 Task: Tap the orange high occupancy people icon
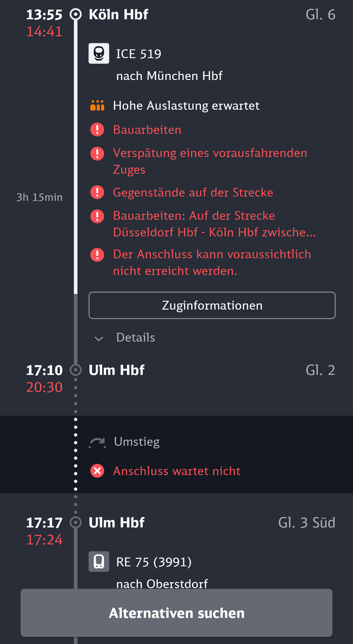97,105
